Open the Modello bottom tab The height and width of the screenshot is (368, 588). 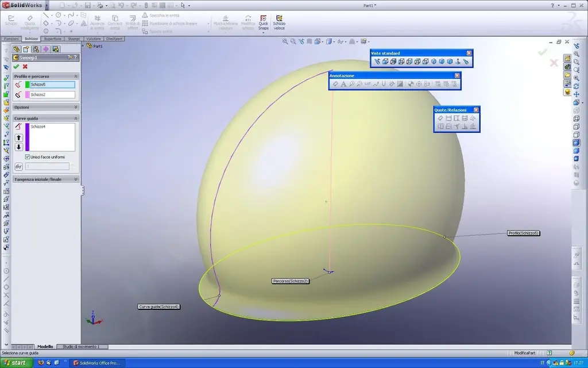45,347
